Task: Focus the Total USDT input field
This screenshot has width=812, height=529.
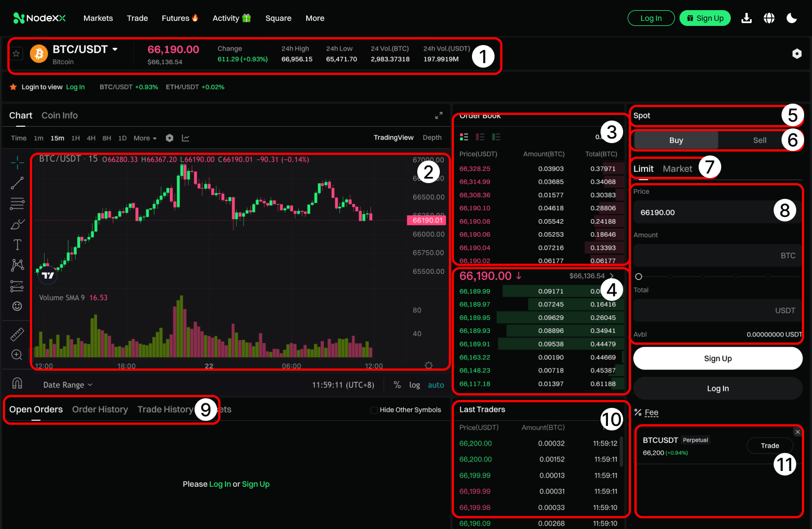Action: point(718,310)
